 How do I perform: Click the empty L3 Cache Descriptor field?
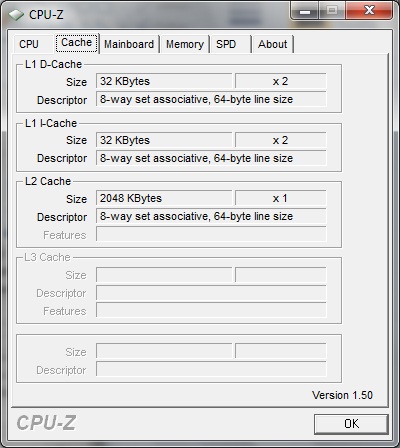211,293
